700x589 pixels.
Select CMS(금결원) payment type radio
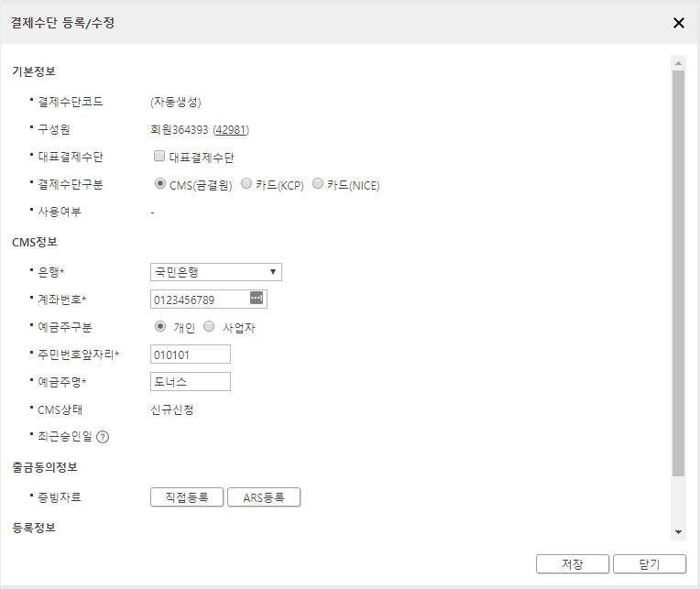pyautogui.click(x=159, y=183)
